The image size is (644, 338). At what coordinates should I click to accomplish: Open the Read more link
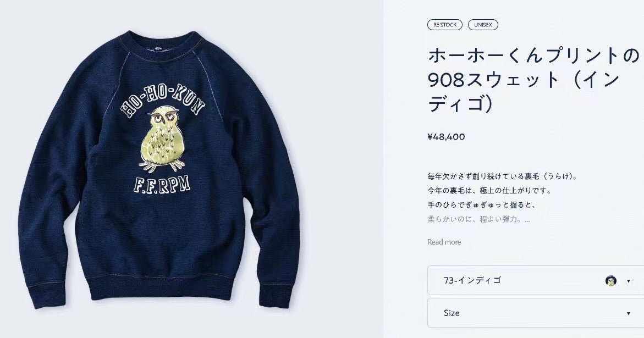coord(444,242)
